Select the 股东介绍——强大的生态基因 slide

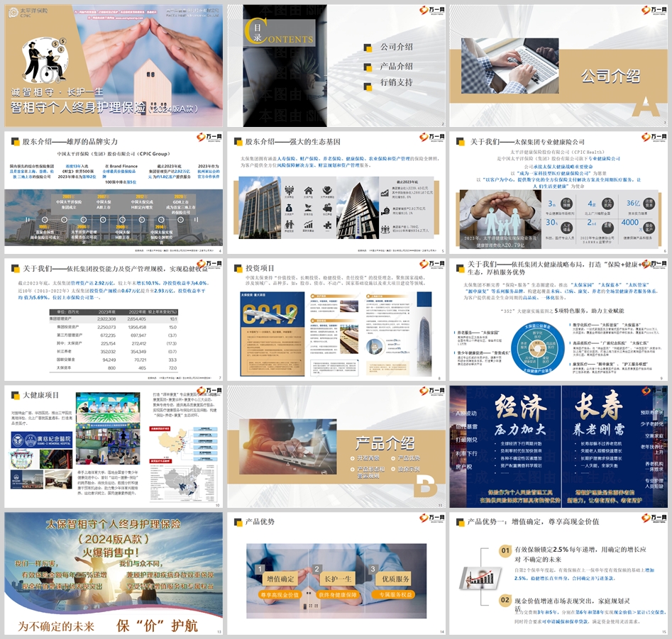coord(336,192)
